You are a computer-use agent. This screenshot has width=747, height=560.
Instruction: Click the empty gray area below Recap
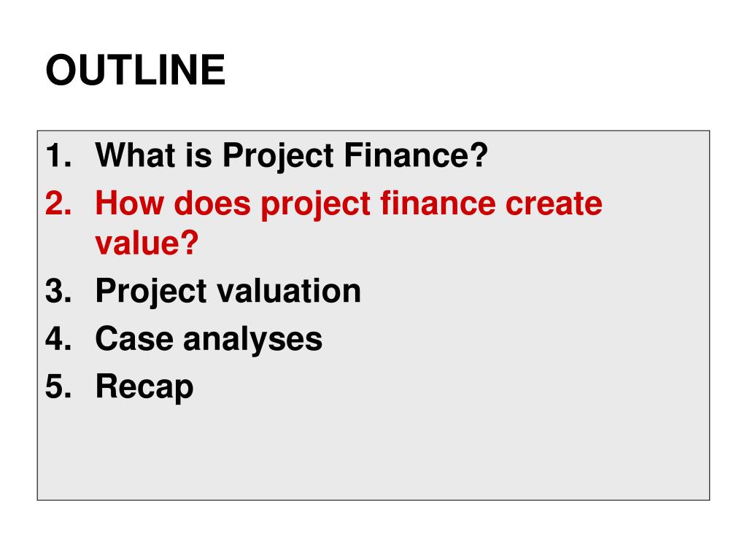[x=373, y=452]
